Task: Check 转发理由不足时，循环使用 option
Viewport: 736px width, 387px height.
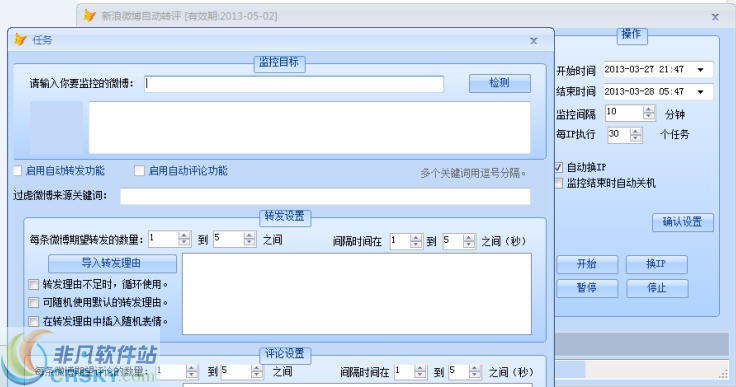Action: tap(33, 285)
